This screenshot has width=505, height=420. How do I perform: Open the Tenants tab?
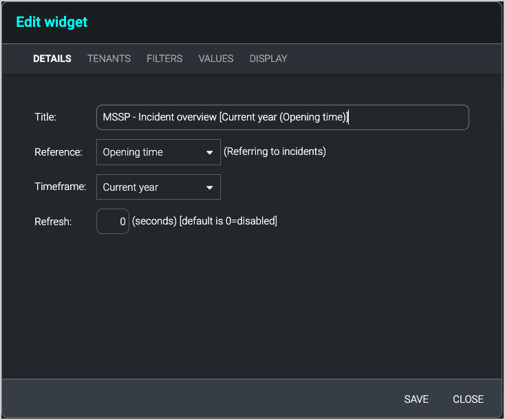tap(109, 59)
